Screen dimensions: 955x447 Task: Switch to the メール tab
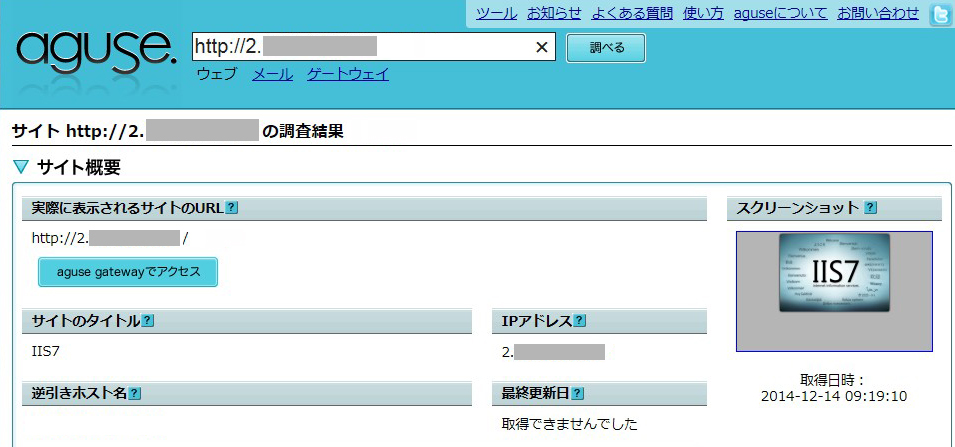coord(272,74)
